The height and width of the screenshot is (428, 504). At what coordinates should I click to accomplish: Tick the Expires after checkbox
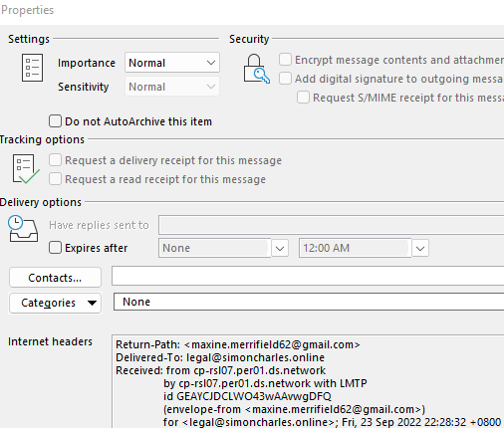[55, 248]
